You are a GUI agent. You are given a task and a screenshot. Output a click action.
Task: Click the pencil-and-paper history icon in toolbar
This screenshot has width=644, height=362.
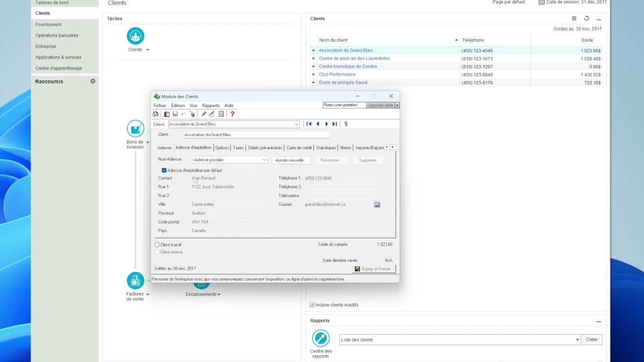[212, 114]
